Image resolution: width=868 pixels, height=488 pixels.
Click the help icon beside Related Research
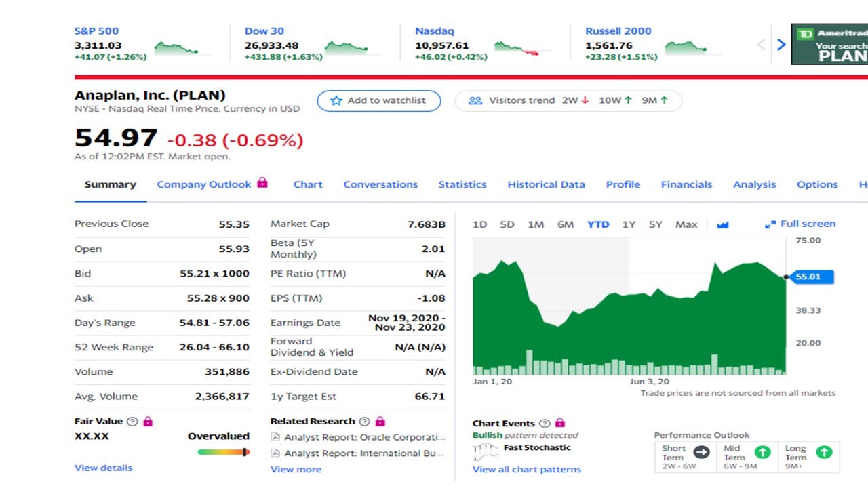[365, 422]
